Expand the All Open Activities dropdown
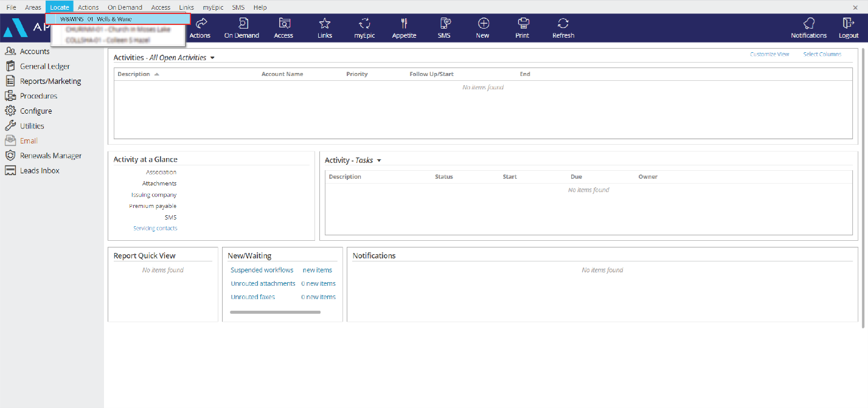868x408 pixels. click(x=212, y=58)
